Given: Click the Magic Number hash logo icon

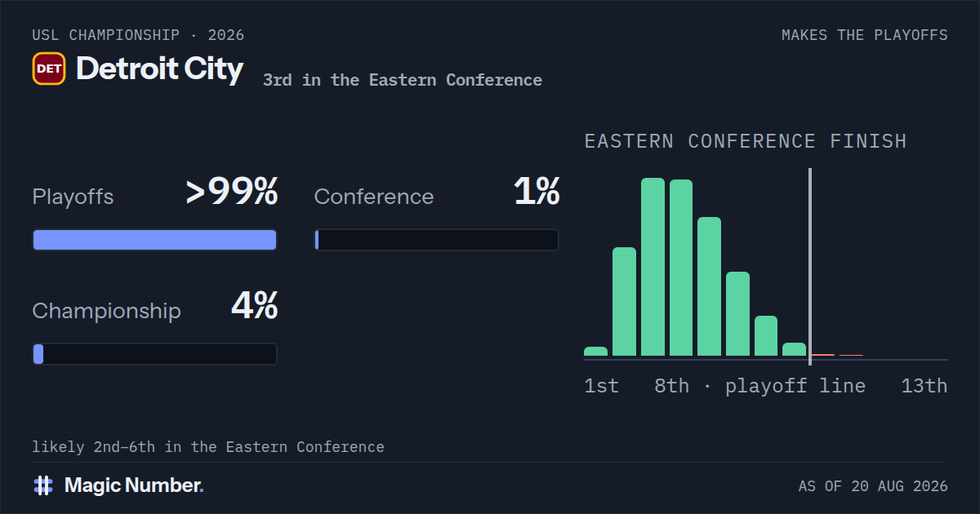Looking at the screenshot, I should [x=43, y=485].
